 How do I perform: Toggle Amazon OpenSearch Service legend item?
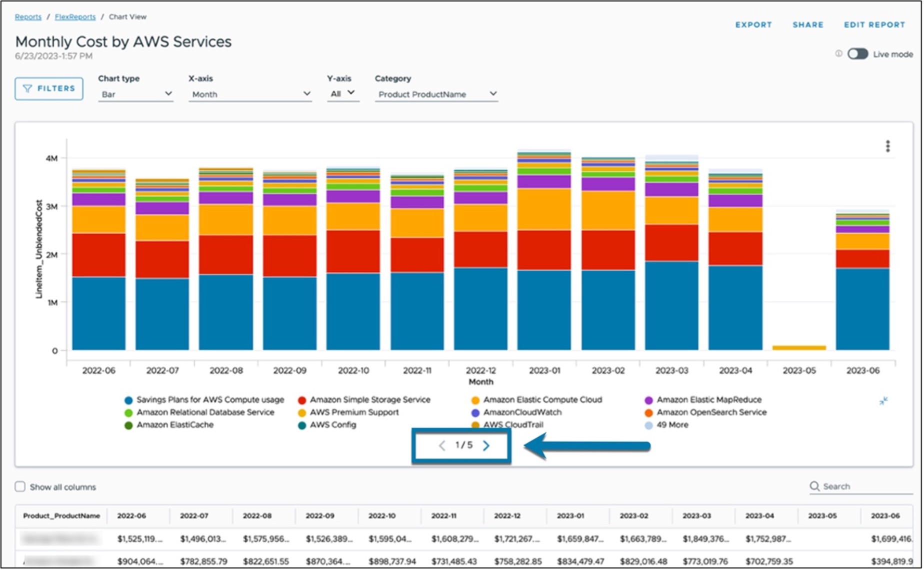[706, 412]
